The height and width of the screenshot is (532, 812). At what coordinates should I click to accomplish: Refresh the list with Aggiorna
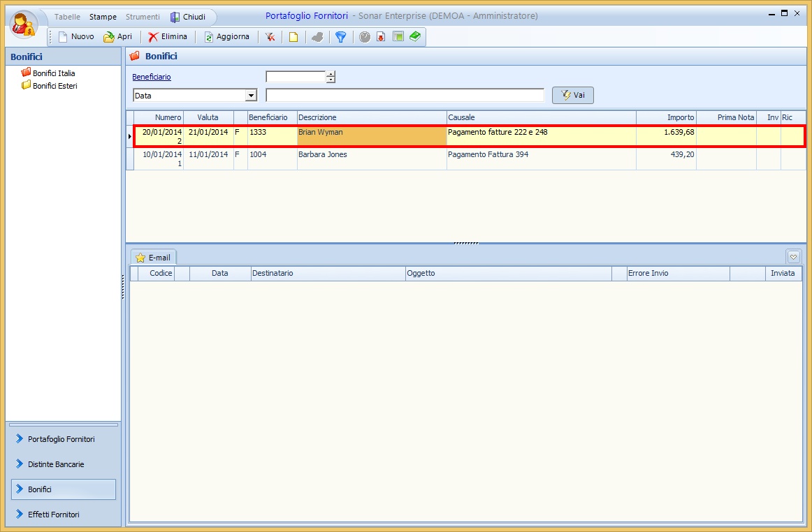[226, 37]
